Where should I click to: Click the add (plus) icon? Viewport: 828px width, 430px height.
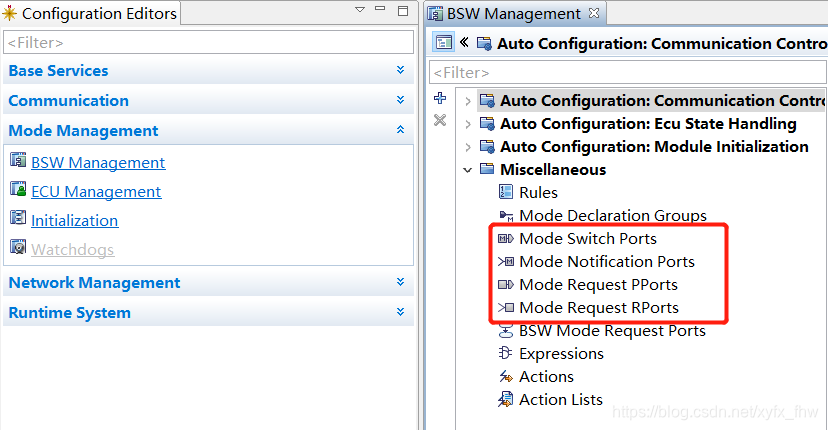439,98
